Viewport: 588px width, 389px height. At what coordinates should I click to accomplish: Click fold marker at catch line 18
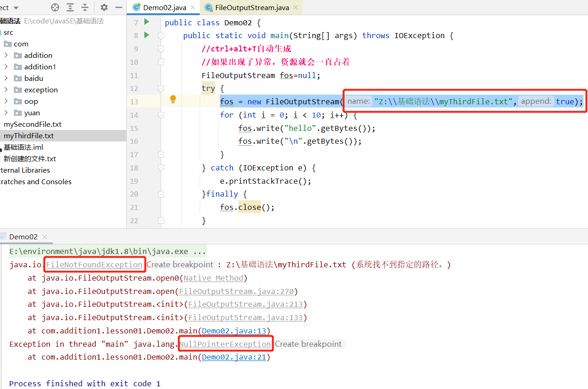(161, 168)
